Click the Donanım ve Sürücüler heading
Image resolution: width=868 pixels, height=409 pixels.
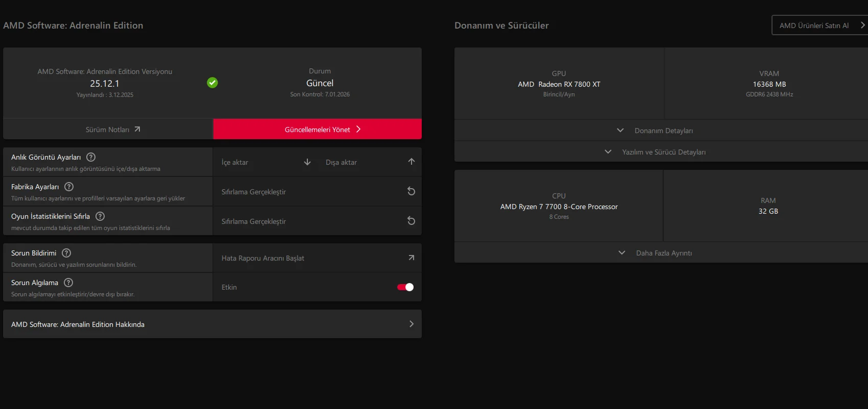[501, 25]
